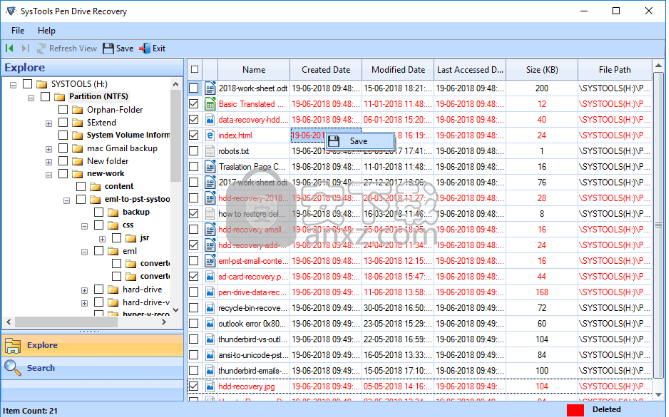
Task: Click the green first-page navigation arrow
Action: click(9, 48)
